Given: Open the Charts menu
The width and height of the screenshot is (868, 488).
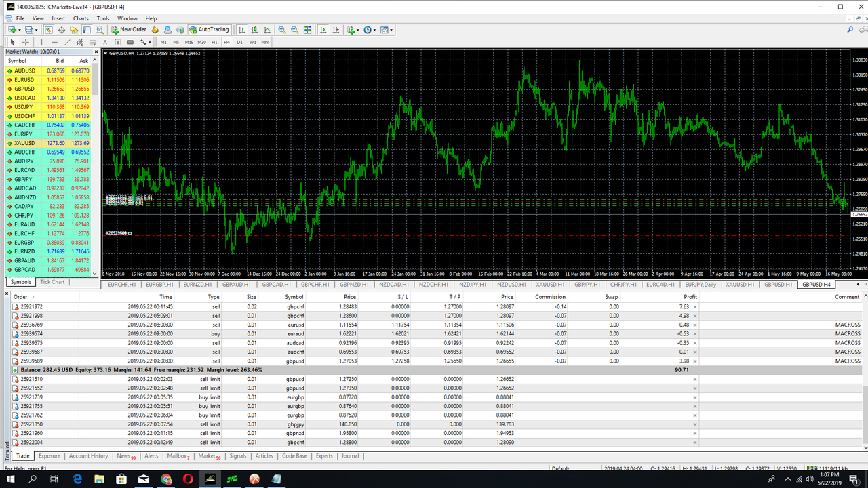Looking at the screenshot, I should 81,18.
